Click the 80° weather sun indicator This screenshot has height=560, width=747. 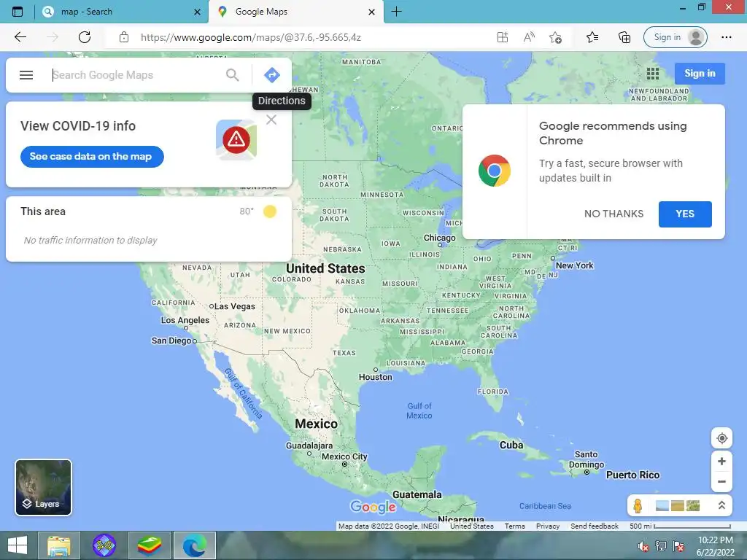(x=270, y=211)
